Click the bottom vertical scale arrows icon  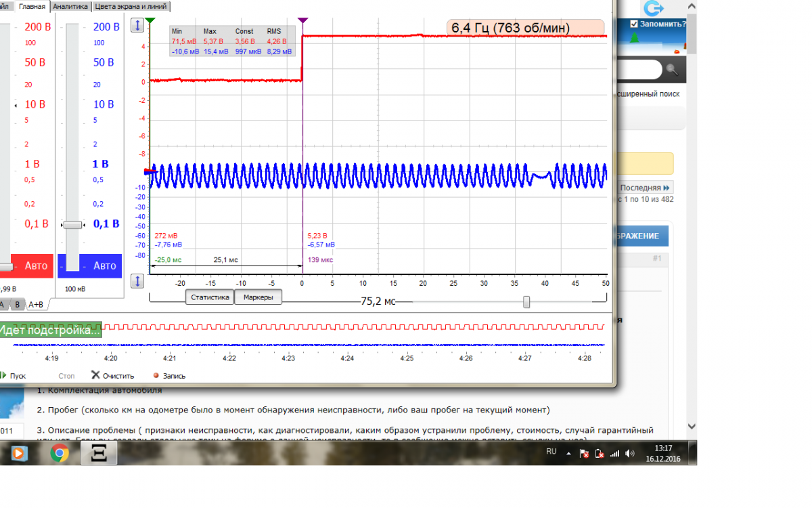[x=137, y=280]
